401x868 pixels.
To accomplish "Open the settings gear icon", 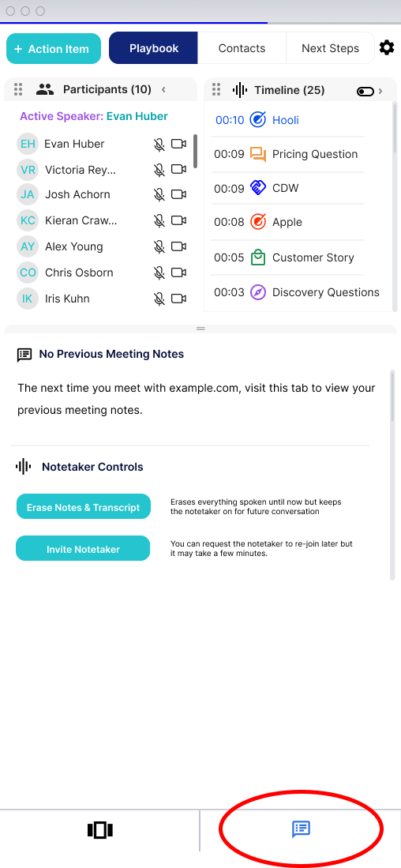I will tap(387, 48).
